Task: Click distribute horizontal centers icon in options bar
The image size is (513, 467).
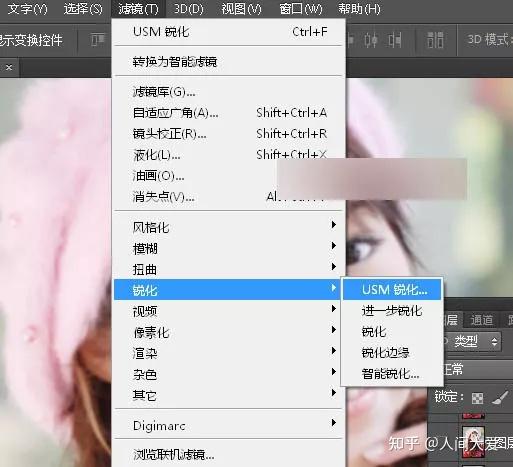Action: [371, 40]
